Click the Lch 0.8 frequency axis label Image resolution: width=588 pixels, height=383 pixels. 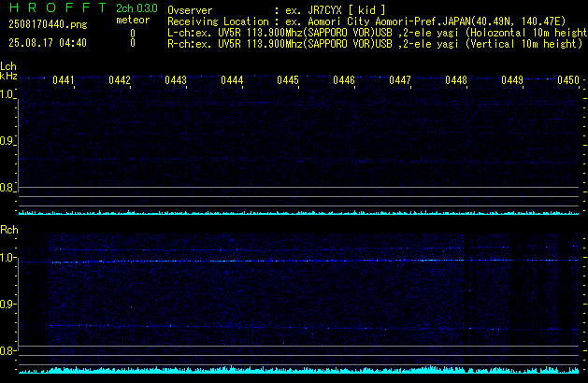click(7, 188)
